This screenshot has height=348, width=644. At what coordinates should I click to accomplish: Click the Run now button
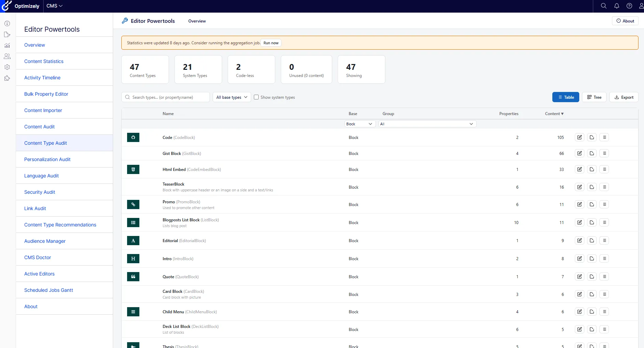[x=271, y=43]
